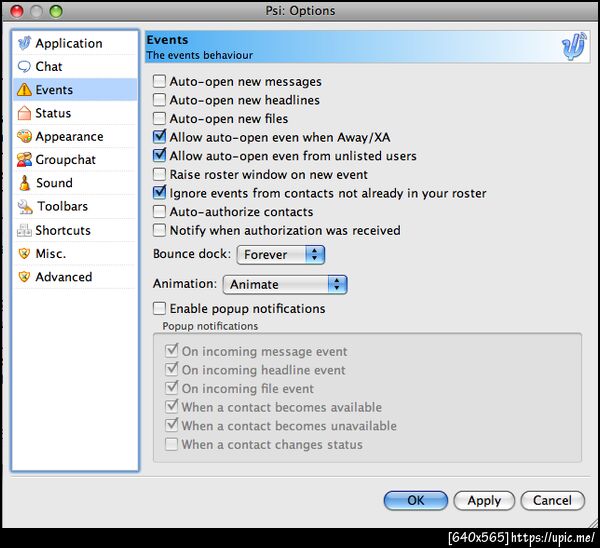Switch to the Status options page

click(75, 113)
